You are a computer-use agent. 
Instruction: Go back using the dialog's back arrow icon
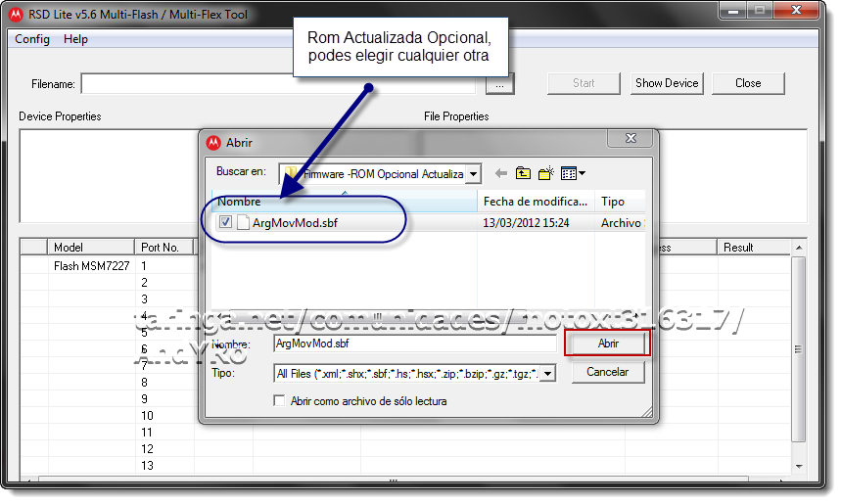point(501,173)
